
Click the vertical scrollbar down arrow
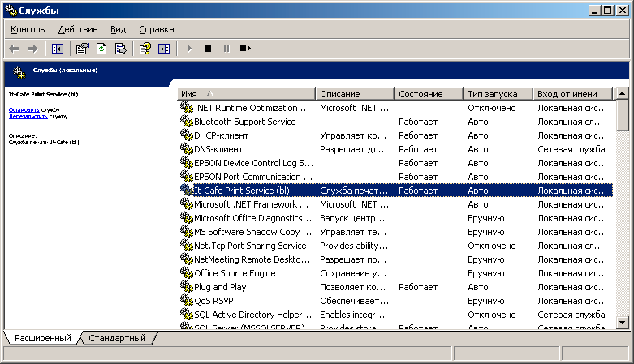click(623, 323)
